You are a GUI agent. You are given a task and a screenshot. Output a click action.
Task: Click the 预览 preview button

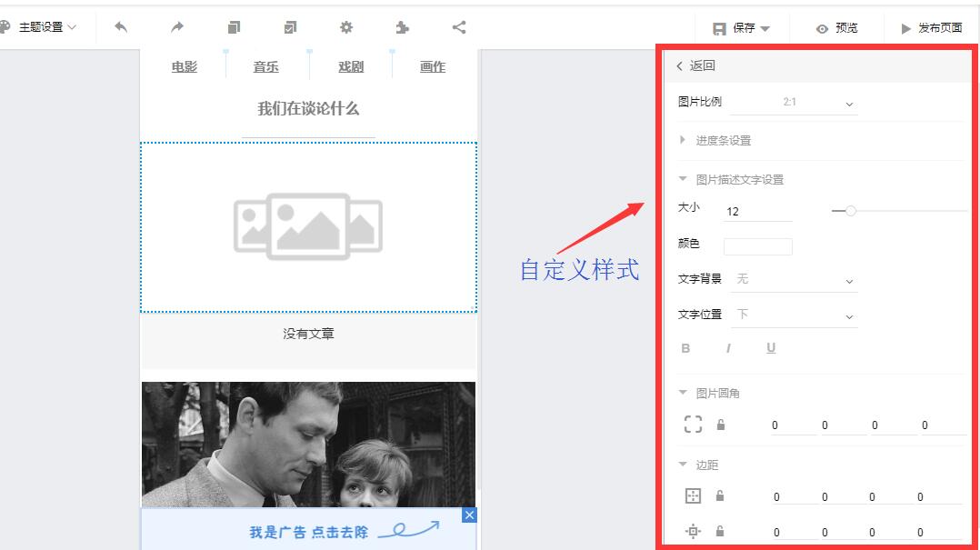(837, 28)
